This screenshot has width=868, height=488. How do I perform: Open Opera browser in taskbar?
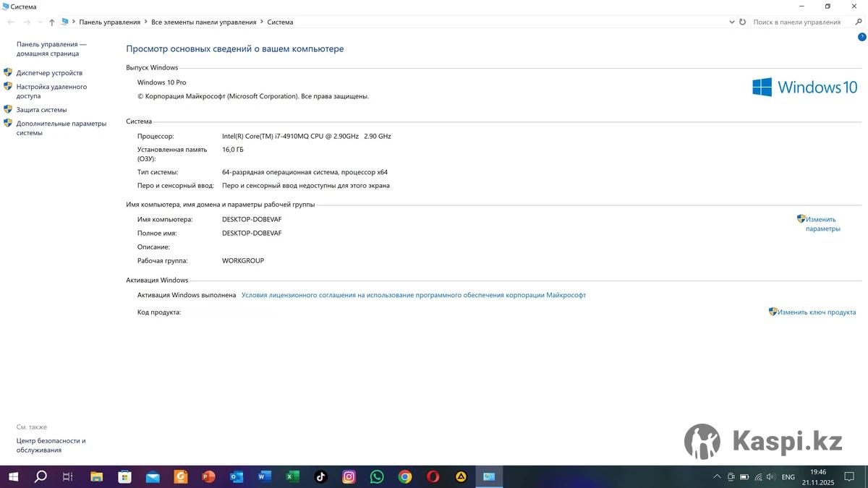tap(433, 476)
